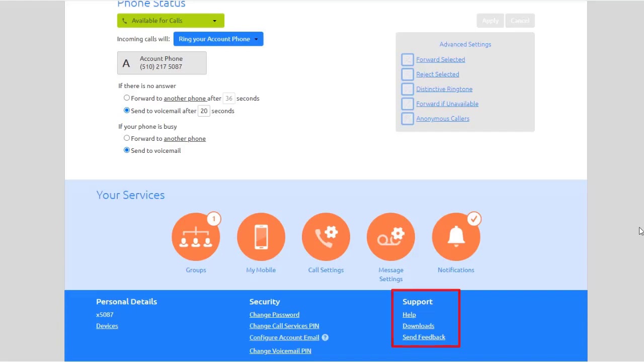Select Forward to another phone after seconds

click(127, 98)
